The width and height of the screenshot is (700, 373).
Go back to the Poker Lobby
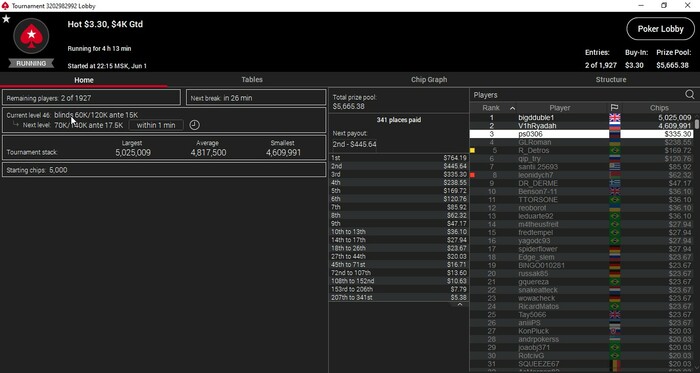click(x=660, y=29)
